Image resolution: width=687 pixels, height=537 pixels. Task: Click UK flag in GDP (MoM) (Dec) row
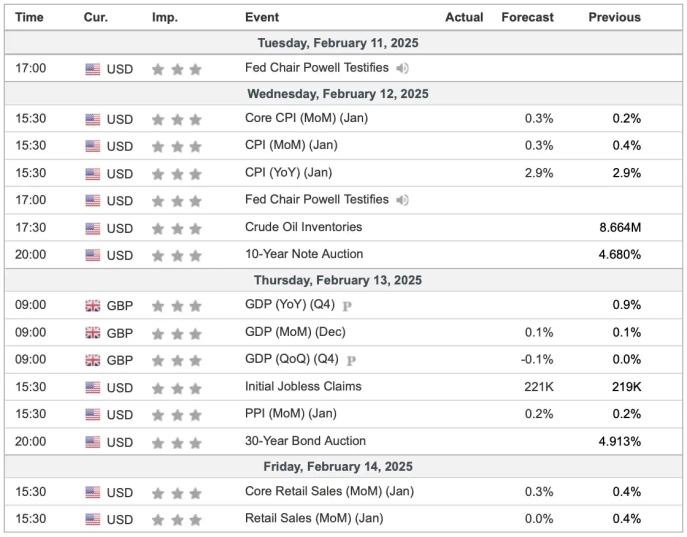[x=93, y=333]
